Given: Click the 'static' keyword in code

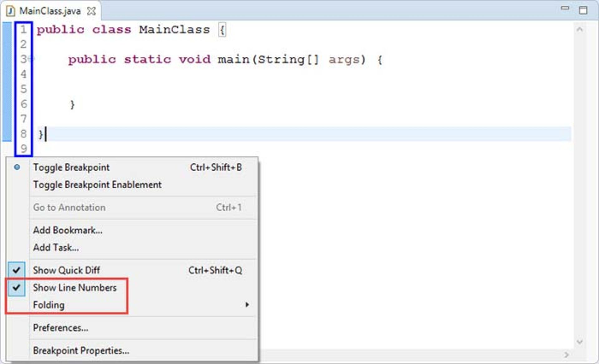Looking at the screenshot, I should (x=148, y=59).
